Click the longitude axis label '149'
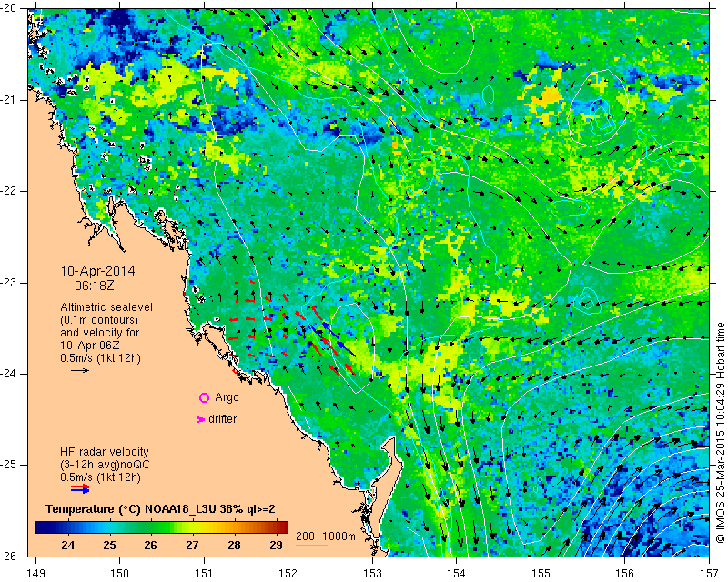 [x=36, y=574]
